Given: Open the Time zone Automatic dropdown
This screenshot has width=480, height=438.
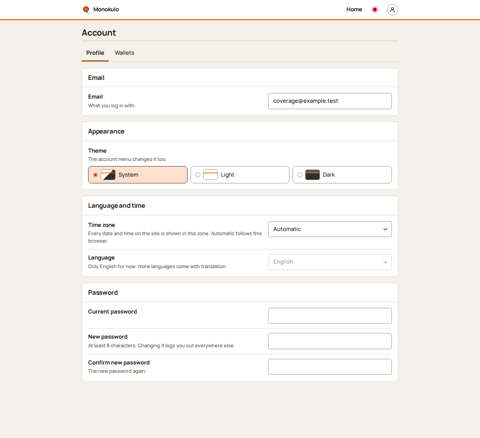Looking at the screenshot, I should pos(330,229).
